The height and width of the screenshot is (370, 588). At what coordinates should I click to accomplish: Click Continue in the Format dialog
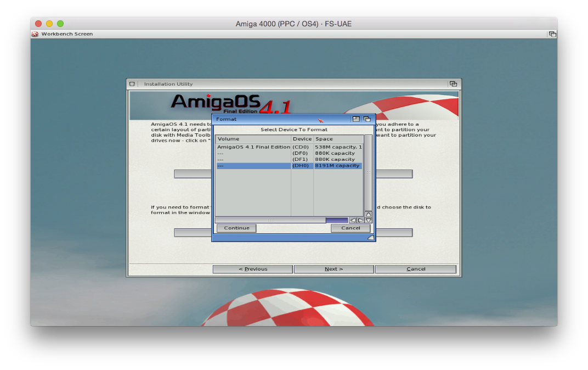(236, 228)
